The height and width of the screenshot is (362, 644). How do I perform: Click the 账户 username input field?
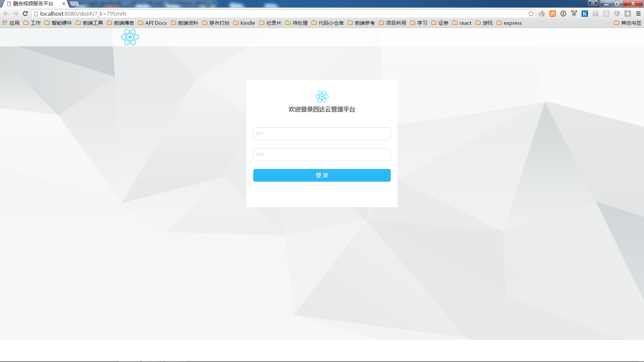point(322,134)
